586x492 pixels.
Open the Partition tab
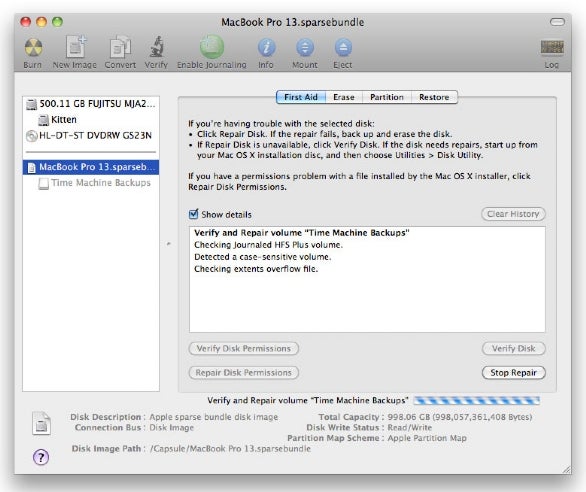click(x=387, y=97)
